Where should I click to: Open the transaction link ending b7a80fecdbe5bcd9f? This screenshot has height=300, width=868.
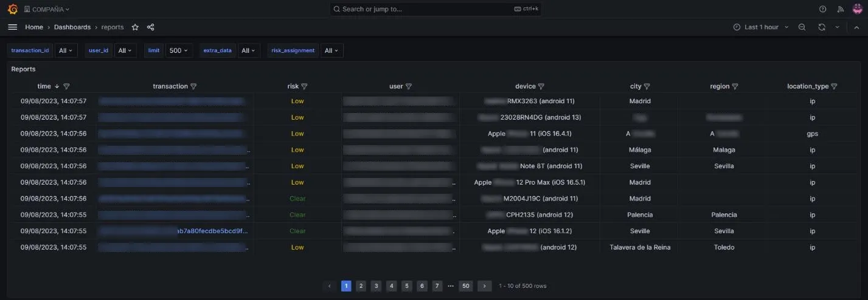(x=175, y=231)
